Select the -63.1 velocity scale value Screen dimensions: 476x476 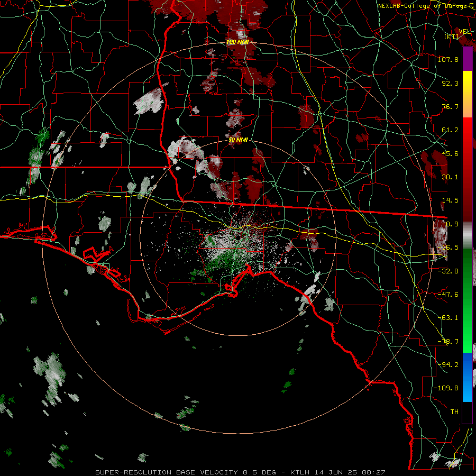click(448, 318)
